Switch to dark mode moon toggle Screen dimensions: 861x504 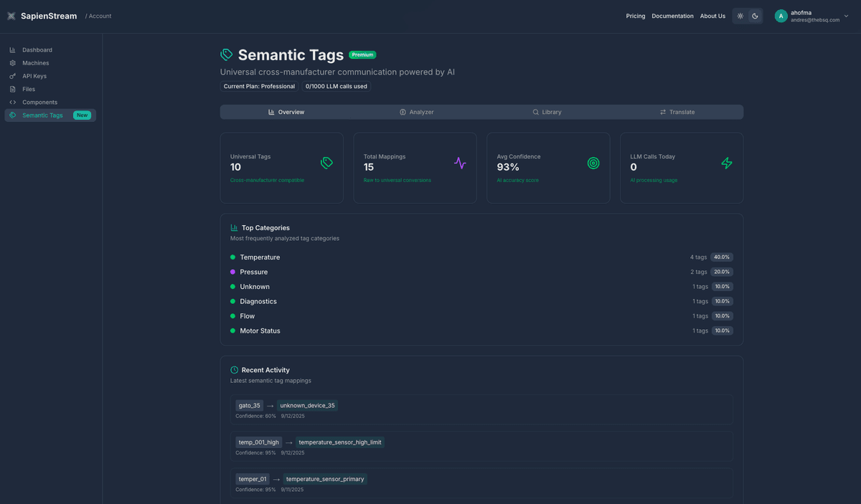pyautogui.click(x=755, y=16)
